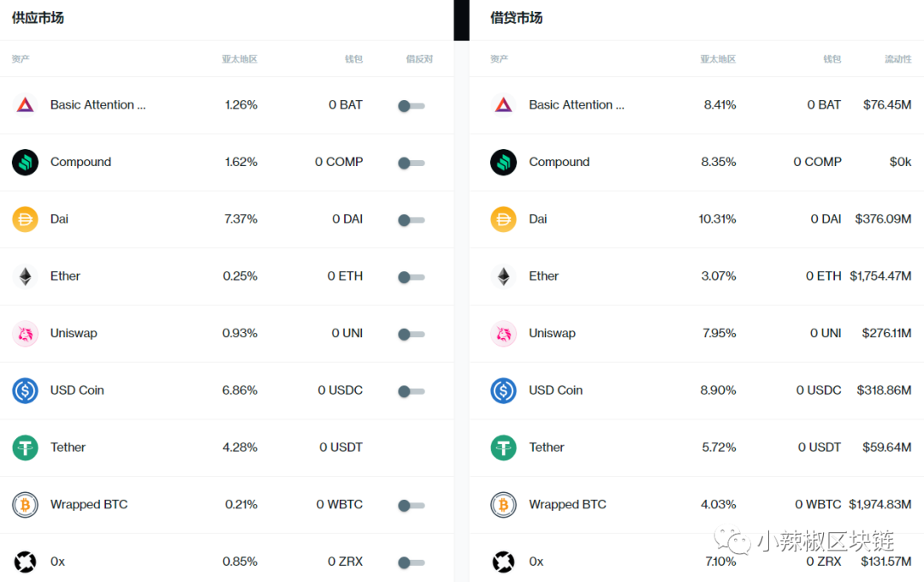The height and width of the screenshot is (582, 924).
Task: Open the Compound row in borrow market
Action: click(x=559, y=162)
